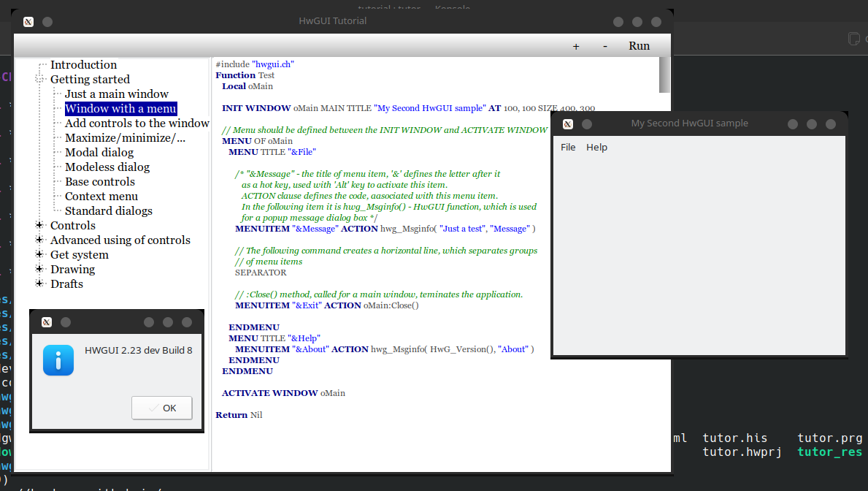Open the Help menu in sample window
This screenshot has height=491, width=868.
[x=596, y=148]
